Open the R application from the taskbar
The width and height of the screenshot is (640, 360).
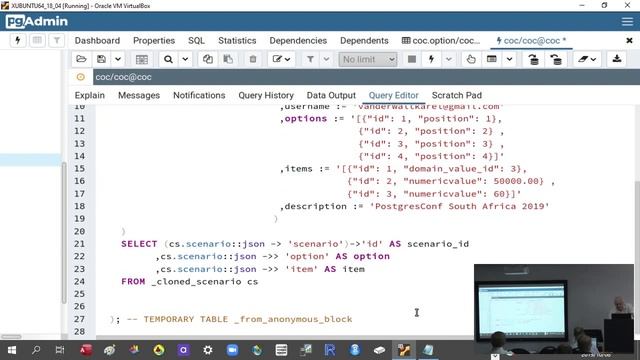click(x=330, y=350)
